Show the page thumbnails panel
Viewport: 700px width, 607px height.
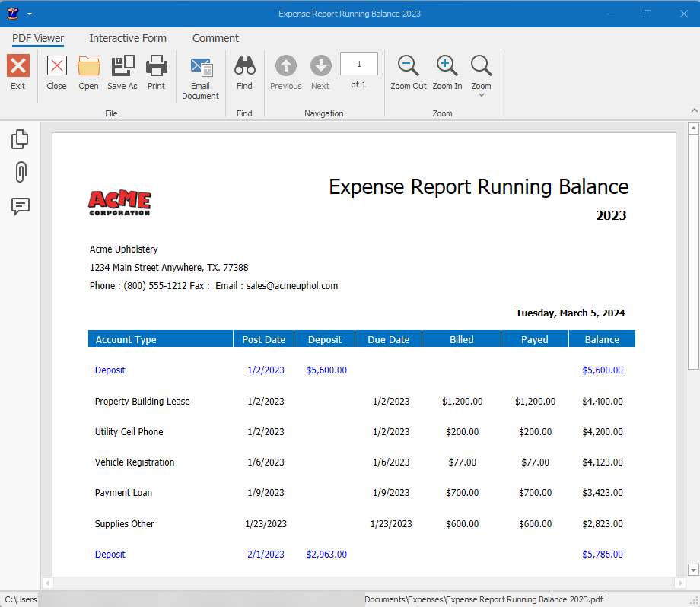(20, 138)
